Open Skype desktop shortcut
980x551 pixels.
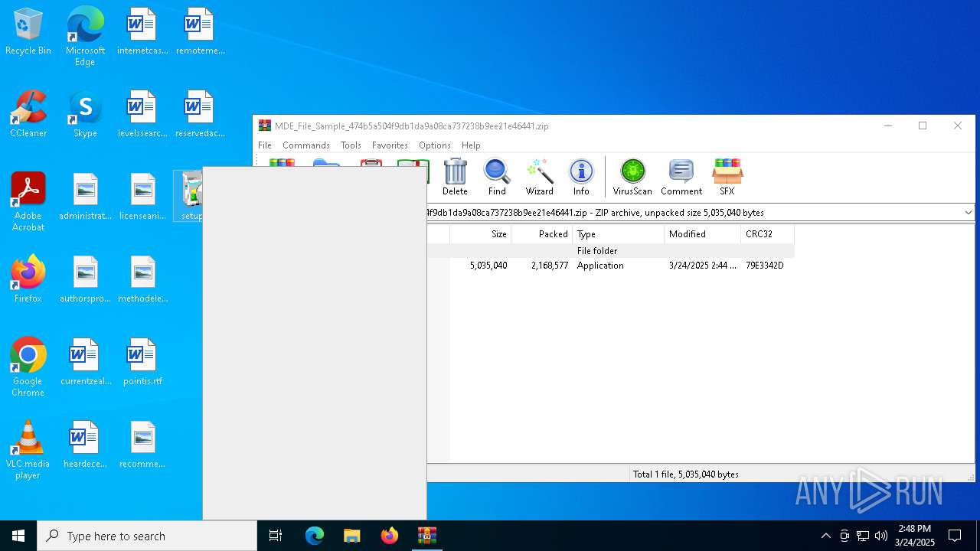[x=85, y=115]
